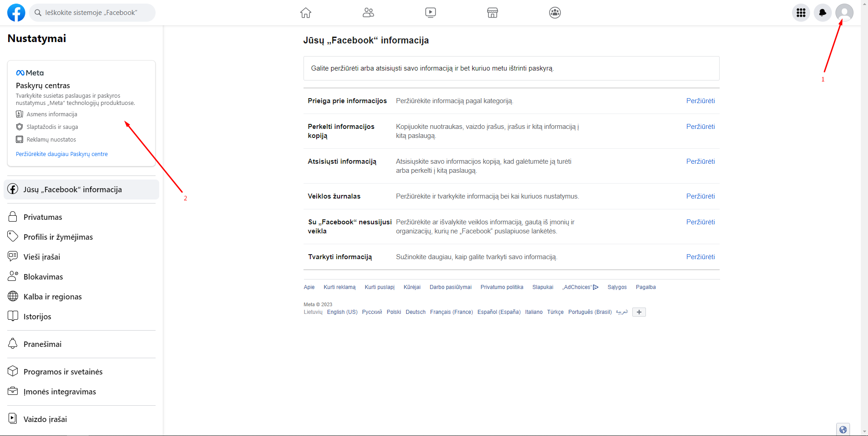Click the Kalba ir regionas globe icon

(x=13, y=296)
